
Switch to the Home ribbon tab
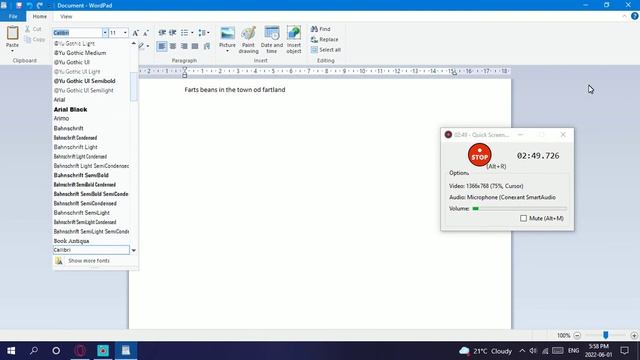40,16
